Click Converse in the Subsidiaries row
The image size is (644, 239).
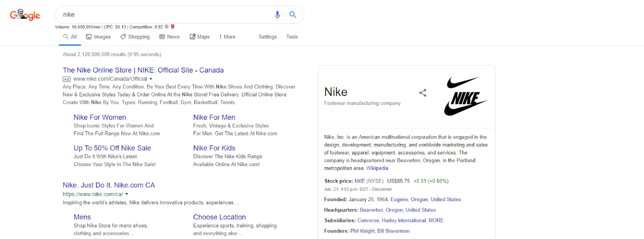tap(368, 220)
